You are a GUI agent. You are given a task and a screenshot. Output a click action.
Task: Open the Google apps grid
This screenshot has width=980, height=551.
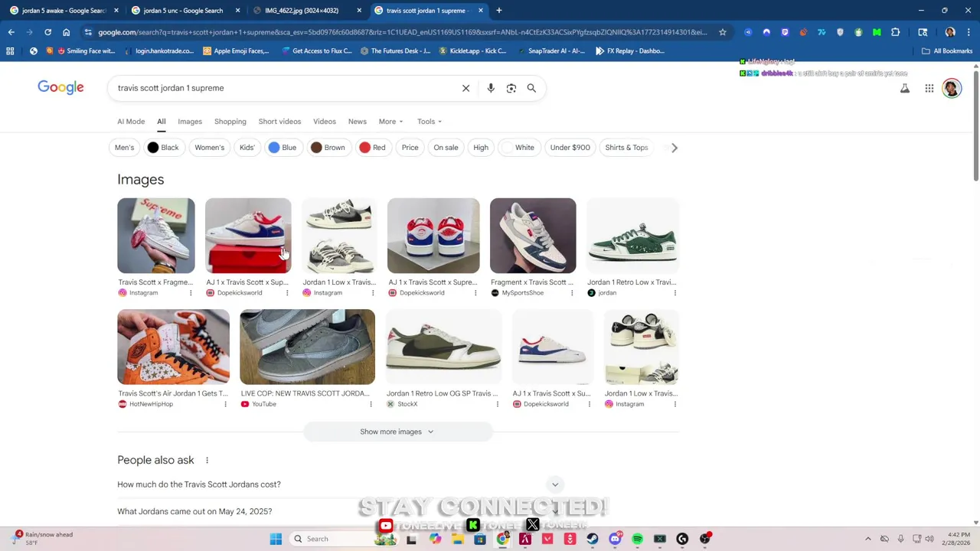[x=929, y=88]
